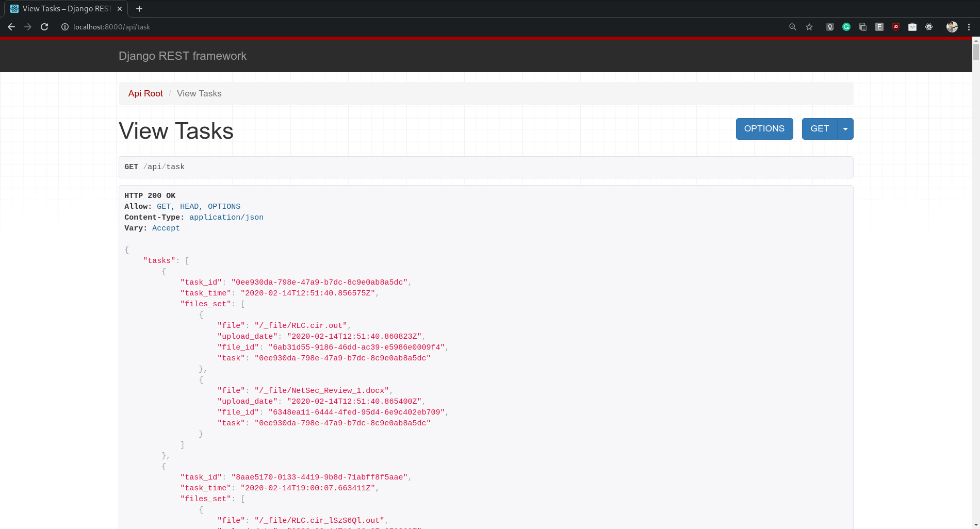Go back to the previous page
Image resolution: width=980 pixels, height=529 pixels.
(11, 27)
